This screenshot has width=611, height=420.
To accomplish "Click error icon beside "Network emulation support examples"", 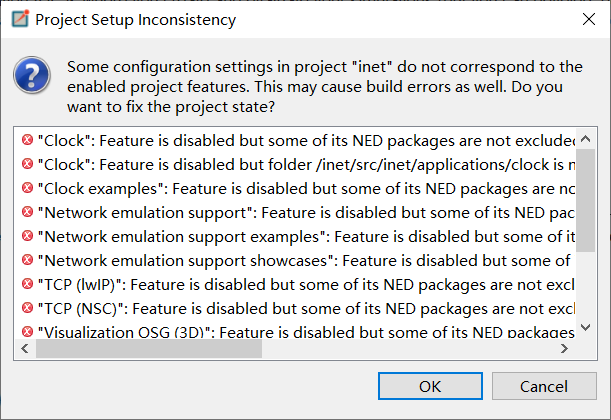I will pyautogui.click(x=27, y=236).
